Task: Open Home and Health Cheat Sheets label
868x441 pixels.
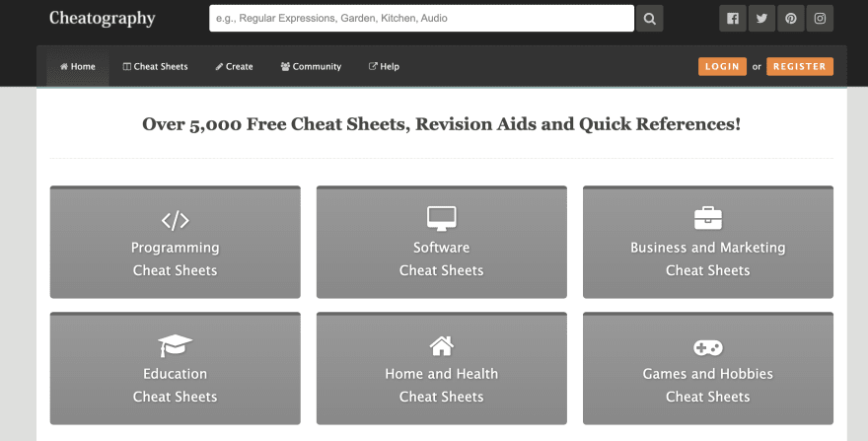Action: pos(441,385)
